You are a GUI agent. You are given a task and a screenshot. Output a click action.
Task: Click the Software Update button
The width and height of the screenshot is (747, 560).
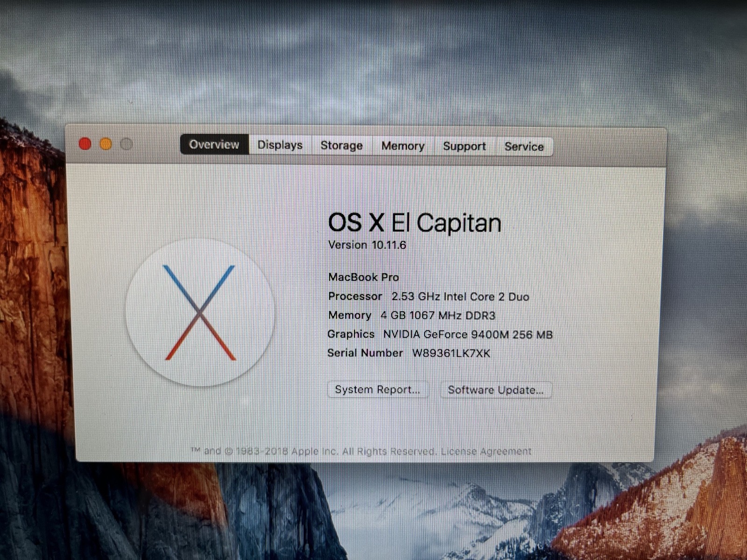[496, 390]
